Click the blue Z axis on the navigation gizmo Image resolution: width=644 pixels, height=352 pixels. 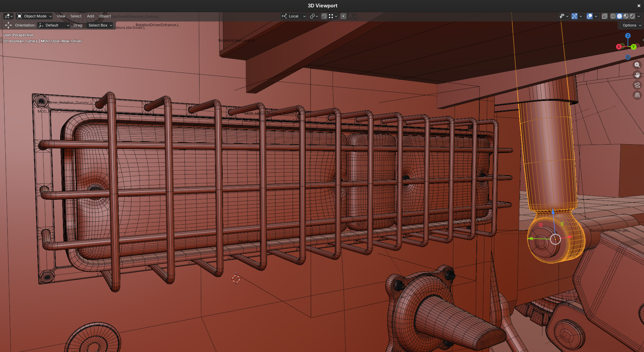[628, 36]
